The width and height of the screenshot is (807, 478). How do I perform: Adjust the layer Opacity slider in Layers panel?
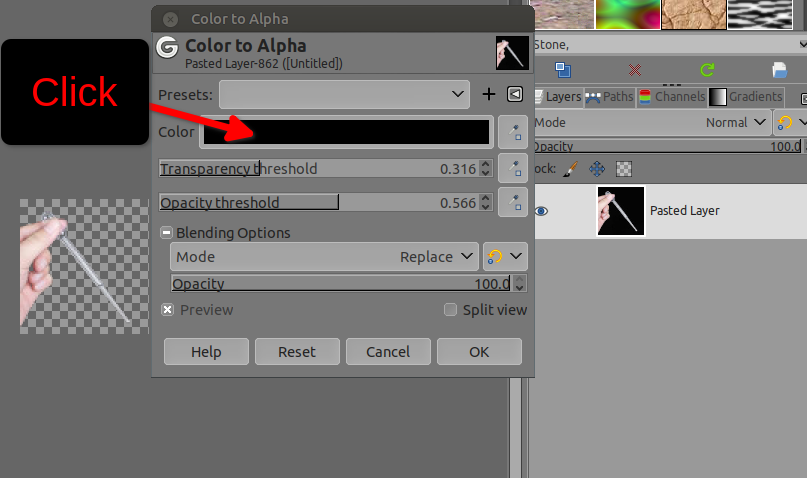point(668,147)
